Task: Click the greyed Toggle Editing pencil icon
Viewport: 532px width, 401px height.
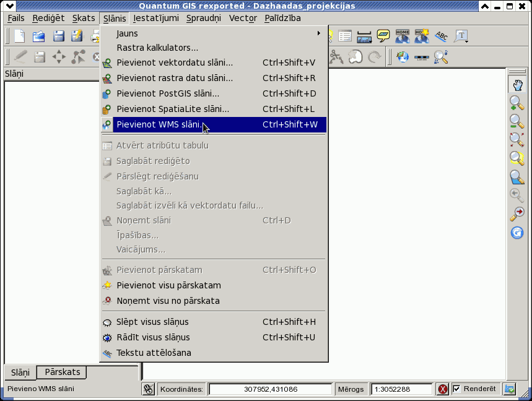Action: coord(20,56)
